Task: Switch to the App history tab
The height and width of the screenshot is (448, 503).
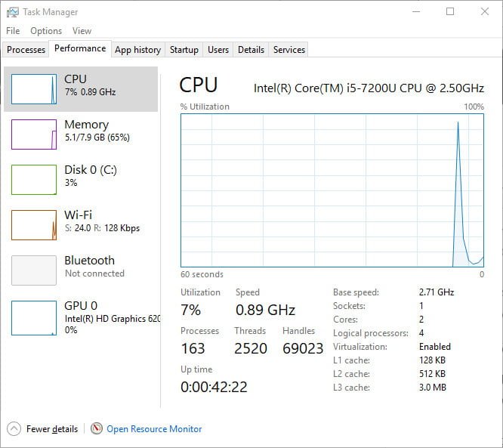Action: pos(137,50)
